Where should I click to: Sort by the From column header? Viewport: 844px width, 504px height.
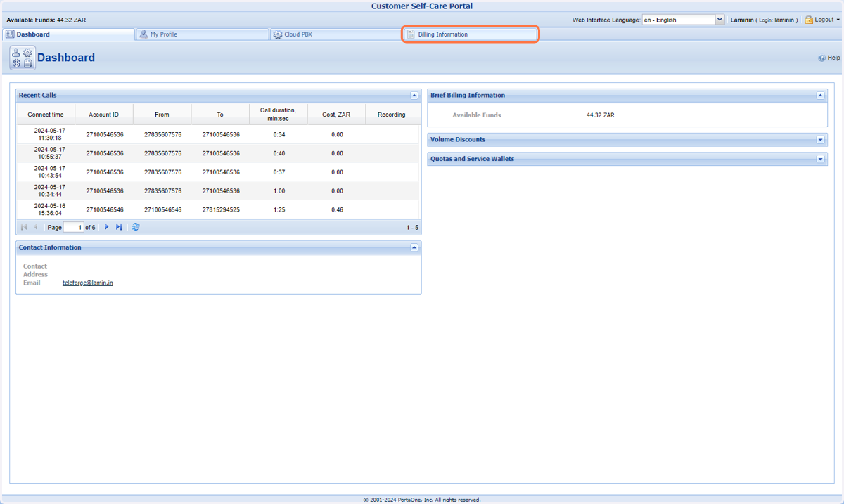[x=162, y=115]
